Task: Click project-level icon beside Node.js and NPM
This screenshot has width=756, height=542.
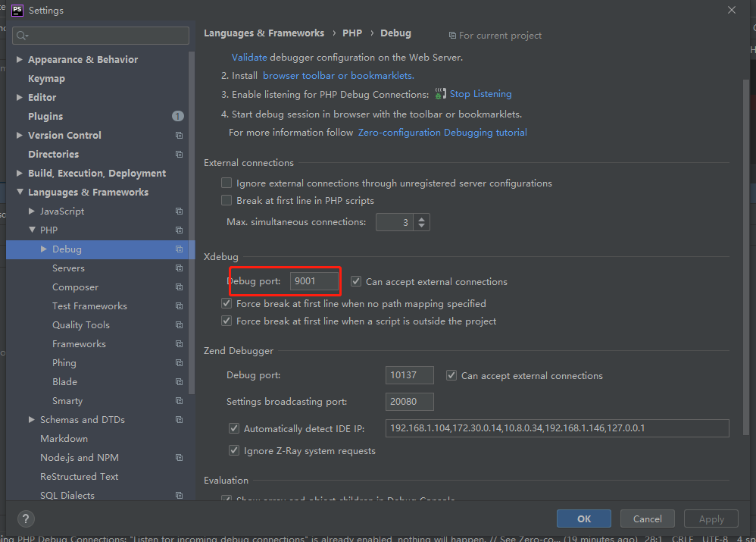Action: 179,458
